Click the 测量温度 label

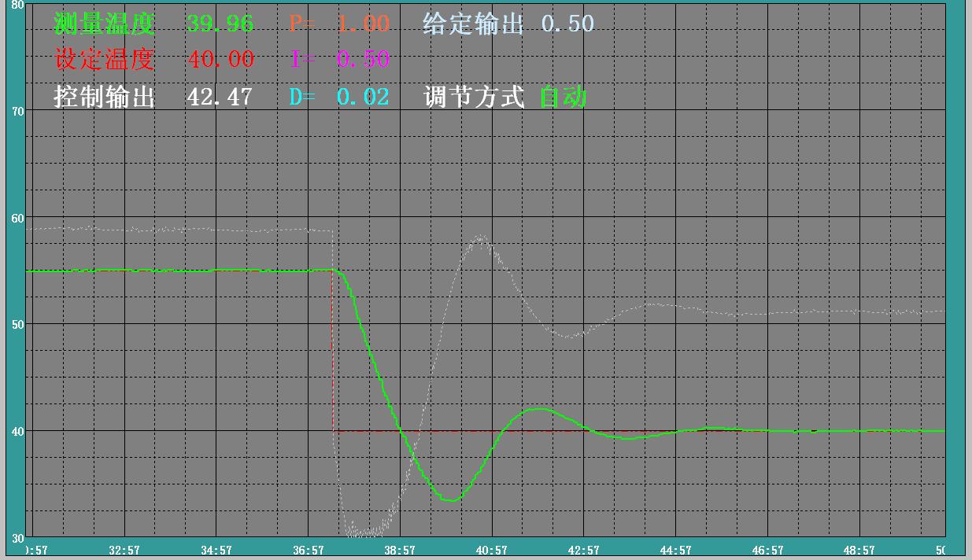click(x=105, y=24)
